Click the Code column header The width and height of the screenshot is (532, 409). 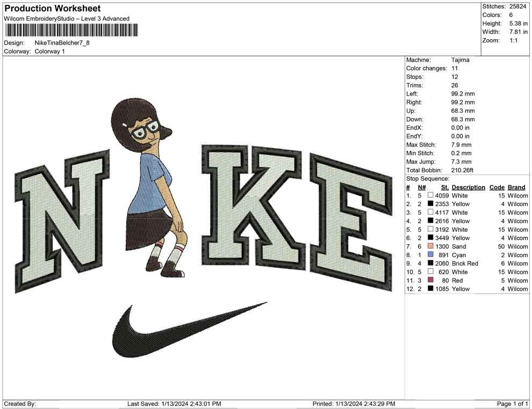497,187
